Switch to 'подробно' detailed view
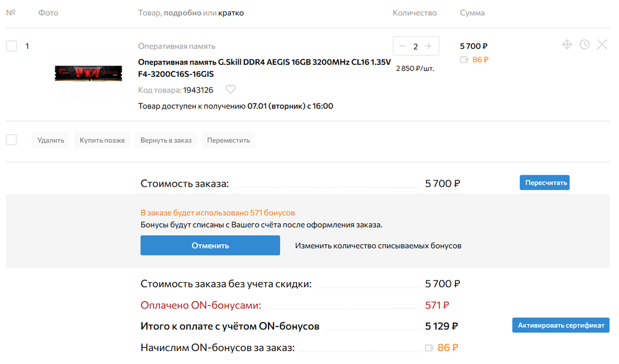The width and height of the screenshot is (619, 364). [182, 12]
